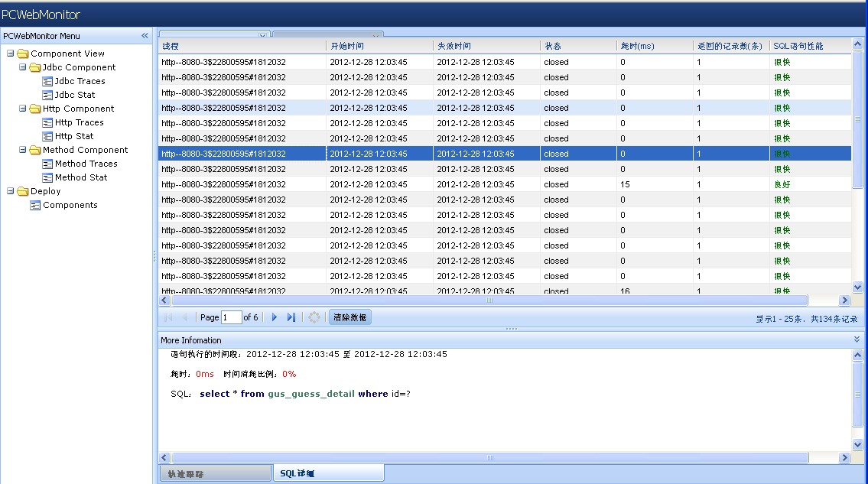Screen dimensions: 868x484
Task: Click the Http Stat item icon
Action: point(47,136)
